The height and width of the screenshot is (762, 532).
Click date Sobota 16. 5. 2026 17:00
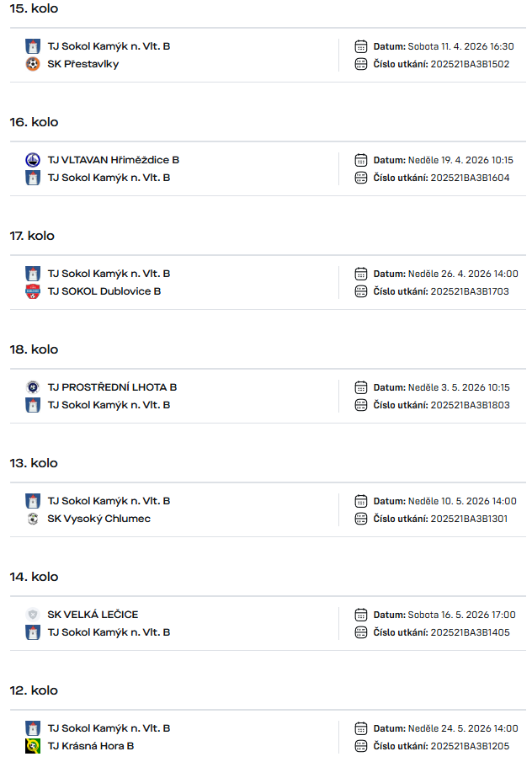point(461,615)
